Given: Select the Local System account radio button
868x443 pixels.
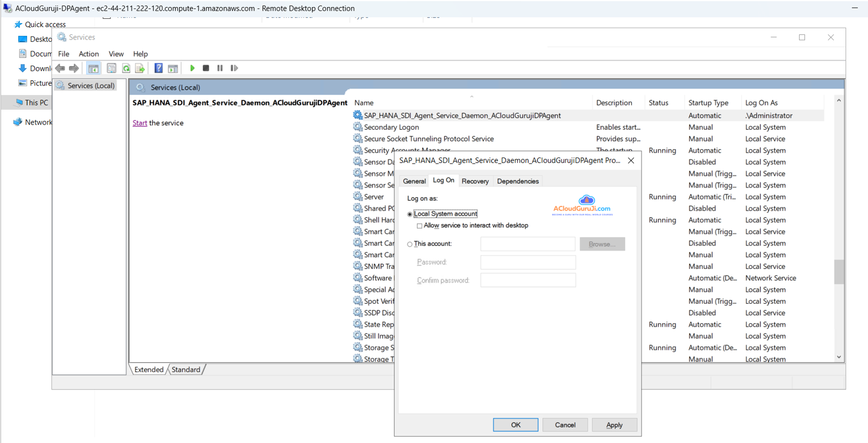Looking at the screenshot, I should pos(410,214).
